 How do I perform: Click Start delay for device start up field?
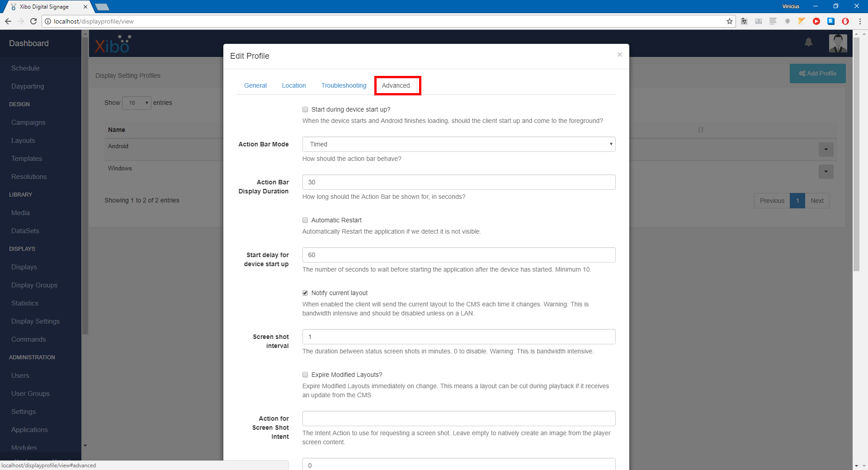[459, 255]
